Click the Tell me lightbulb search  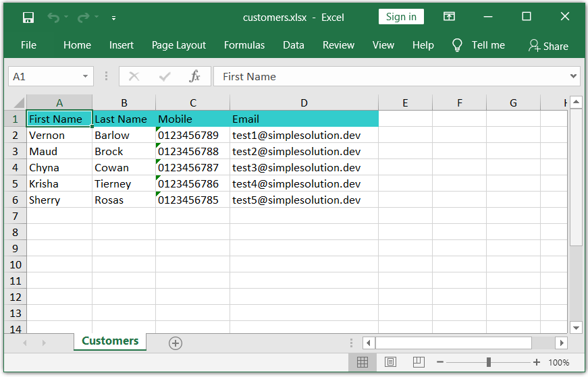click(x=479, y=45)
